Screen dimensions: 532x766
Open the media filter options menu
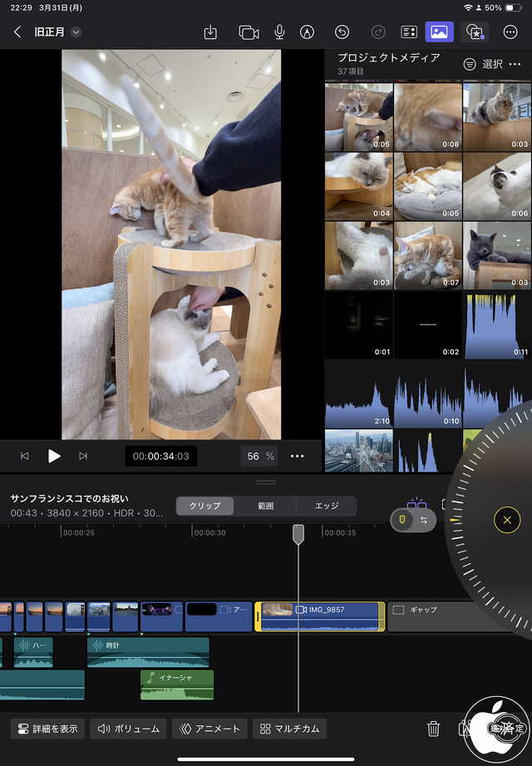coord(470,64)
